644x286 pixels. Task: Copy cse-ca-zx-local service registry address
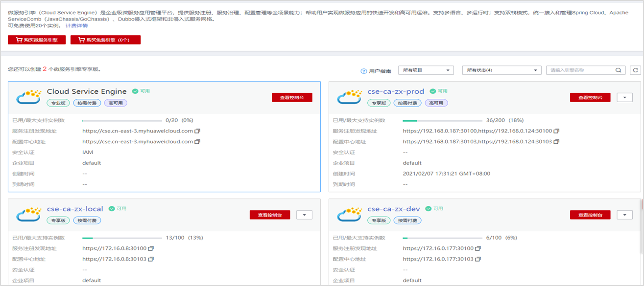click(x=151, y=248)
